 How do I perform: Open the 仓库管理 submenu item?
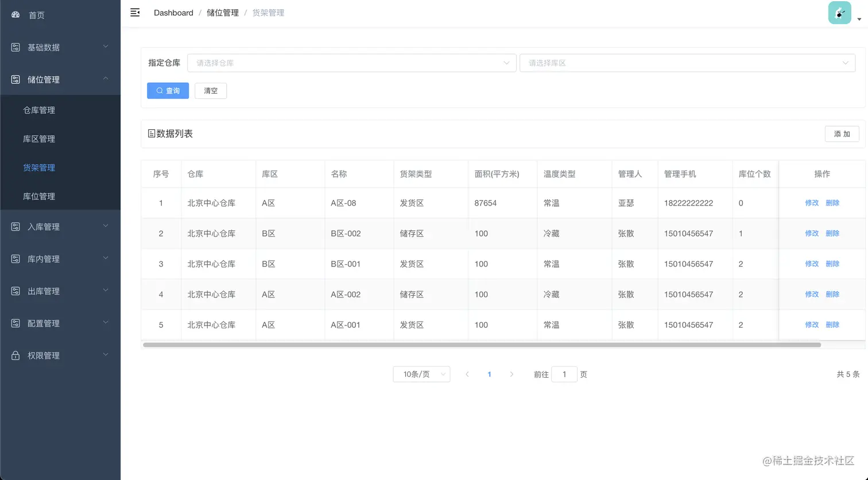(x=60, y=110)
